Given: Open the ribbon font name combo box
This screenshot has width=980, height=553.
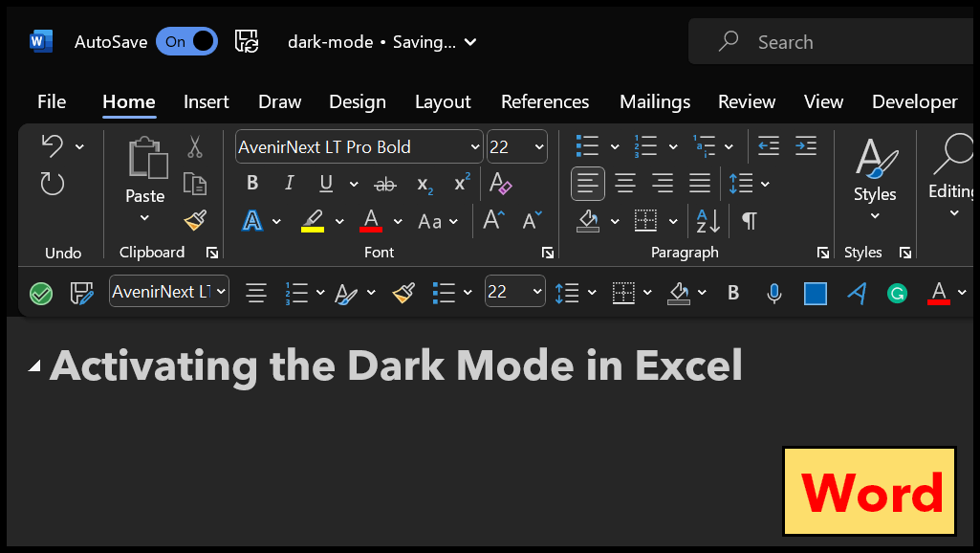Looking at the screenshot, I should 359,146.
